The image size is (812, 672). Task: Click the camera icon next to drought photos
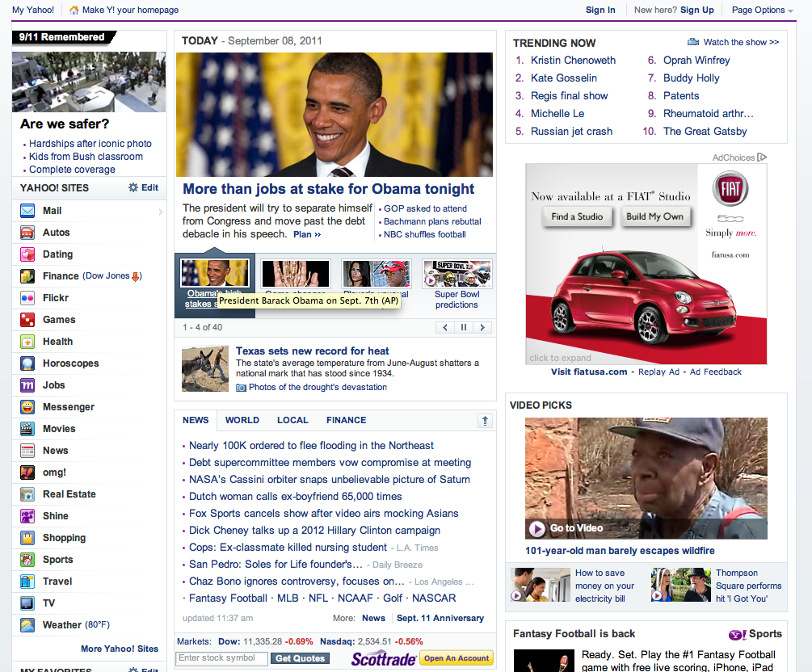241,387
